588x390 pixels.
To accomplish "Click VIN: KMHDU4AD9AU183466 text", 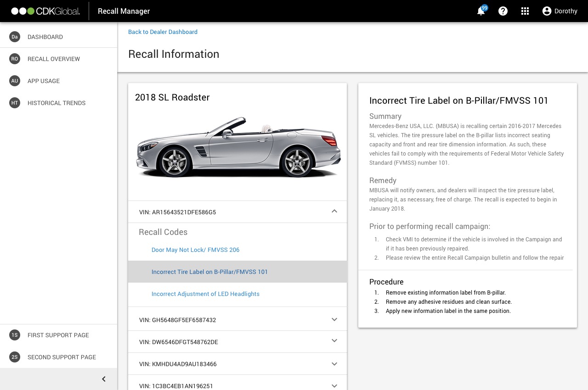I will pos(178,364).
